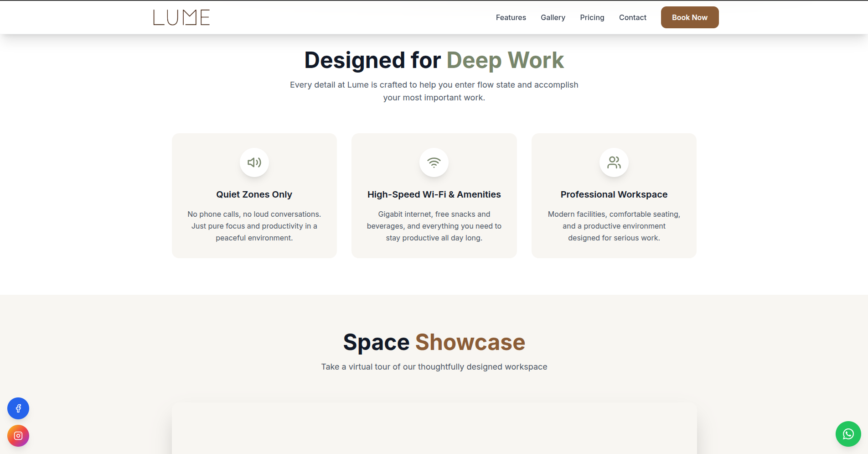
Task: Click the Gigabit internet description text
Action: point(434,226)
